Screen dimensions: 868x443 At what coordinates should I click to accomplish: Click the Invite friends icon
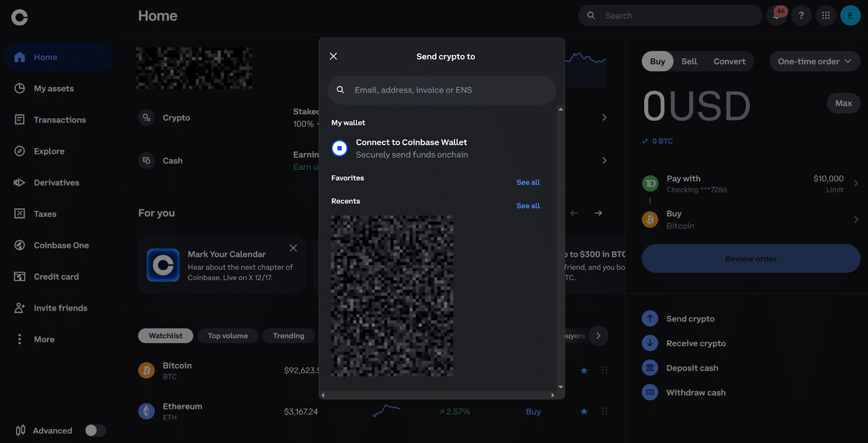tap(20, 308)
